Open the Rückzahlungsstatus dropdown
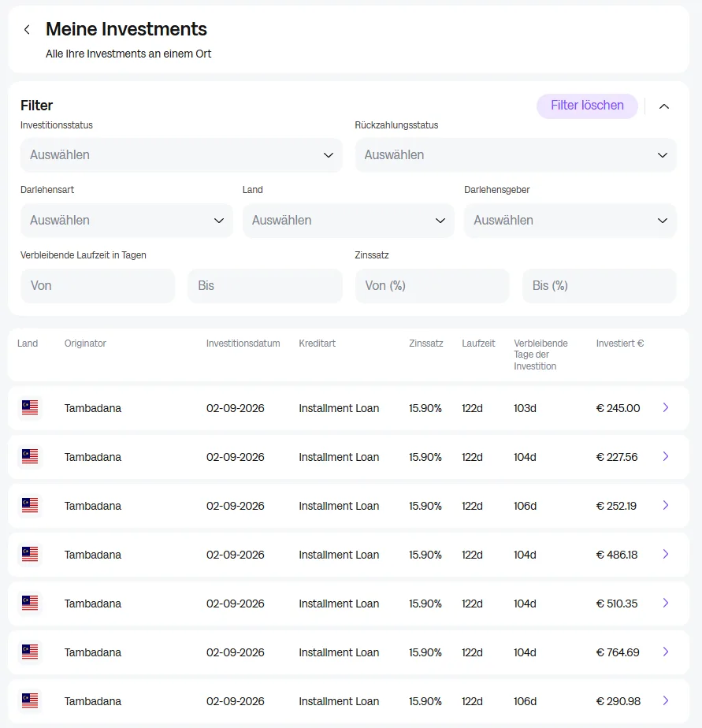Screen dimensions: 702x728 (515, 155)
